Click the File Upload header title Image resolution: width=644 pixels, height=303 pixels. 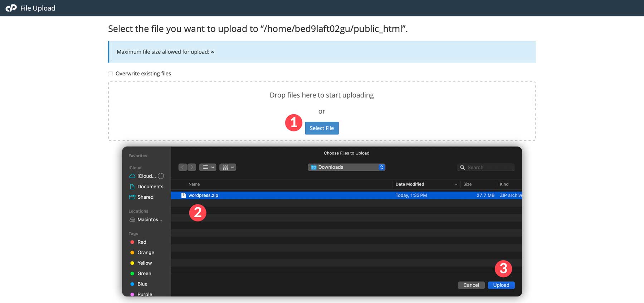click(38, 8)
